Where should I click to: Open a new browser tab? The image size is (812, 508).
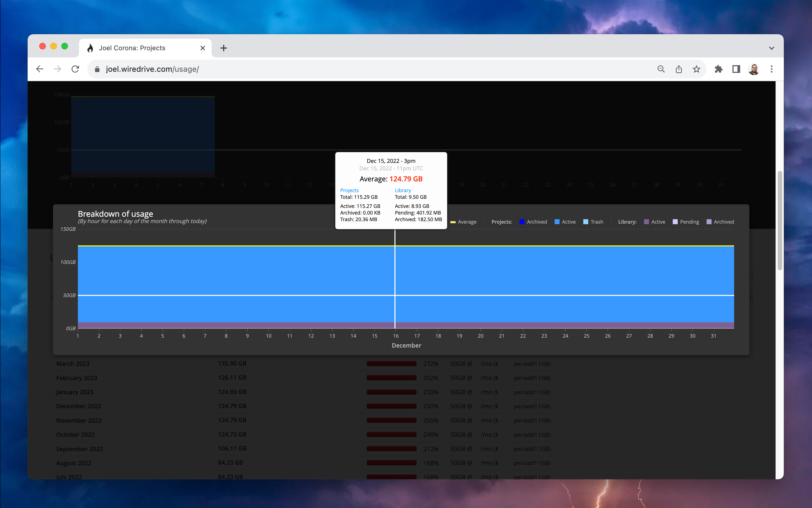click(x=223, y=48)
